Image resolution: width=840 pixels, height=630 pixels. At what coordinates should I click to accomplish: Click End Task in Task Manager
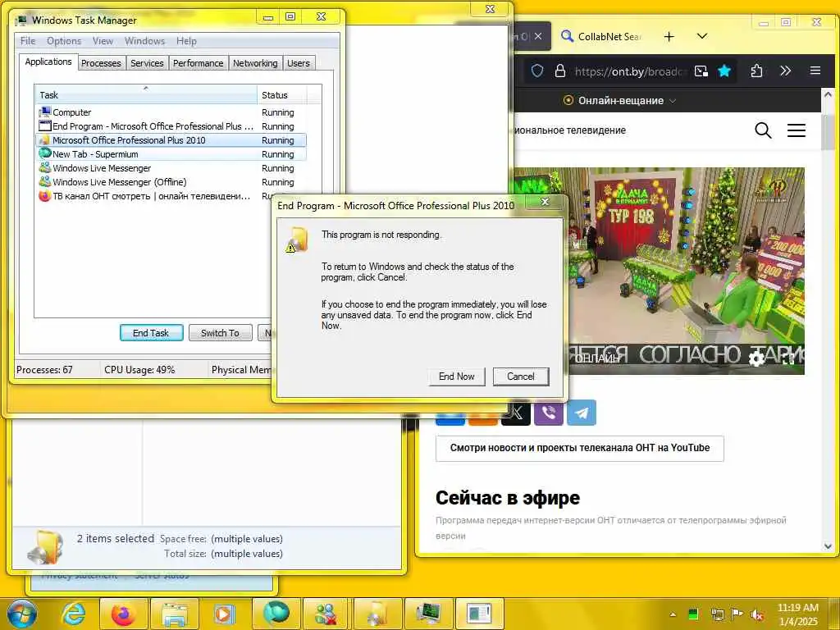point(151,333)
